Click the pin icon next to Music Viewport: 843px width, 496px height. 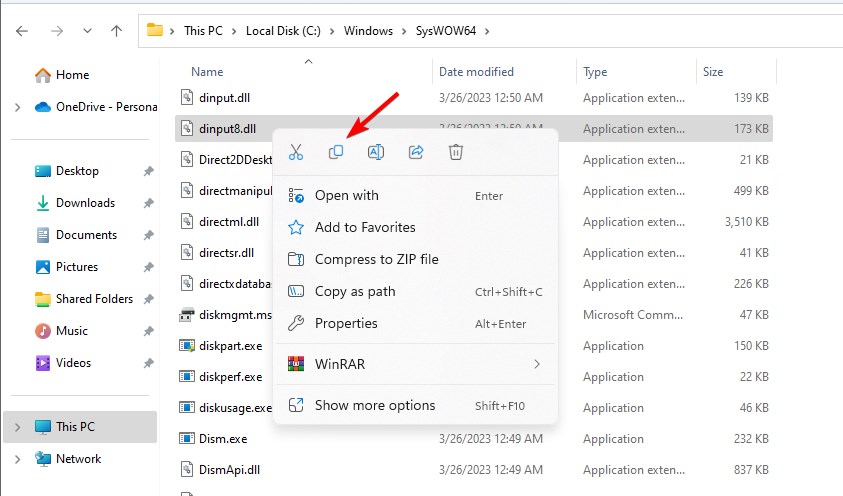[x=148, y=331]
